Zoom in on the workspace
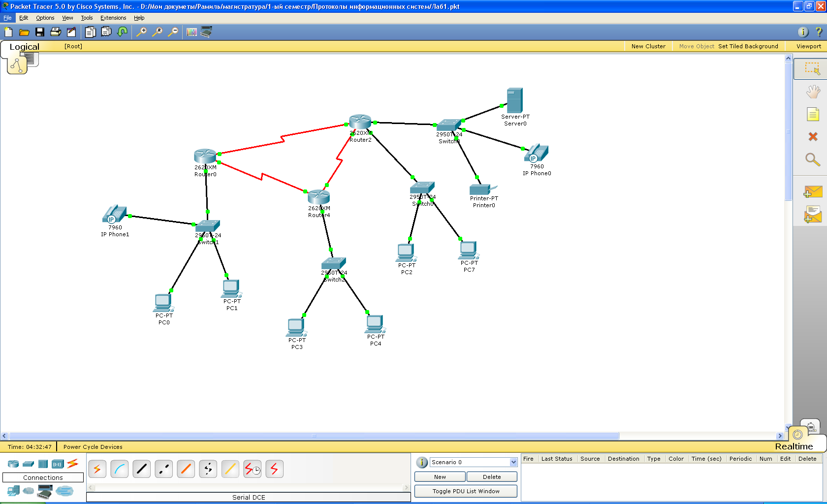This screenshot has width=827, height=504. pyautogui.click(x=141, y=32)
